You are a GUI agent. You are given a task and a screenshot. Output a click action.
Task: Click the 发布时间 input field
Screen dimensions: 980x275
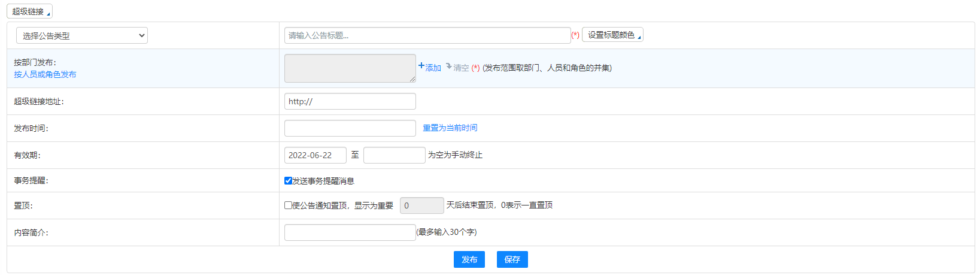click(x=350, y=128)
